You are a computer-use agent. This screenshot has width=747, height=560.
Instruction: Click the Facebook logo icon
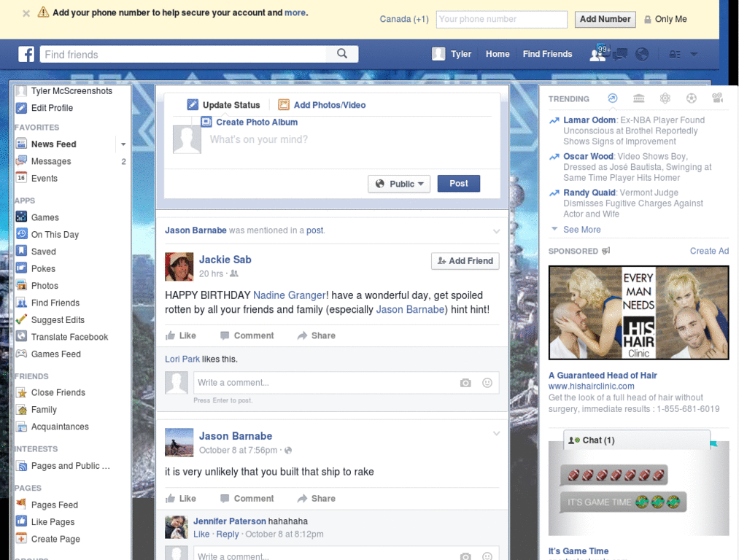26,54
